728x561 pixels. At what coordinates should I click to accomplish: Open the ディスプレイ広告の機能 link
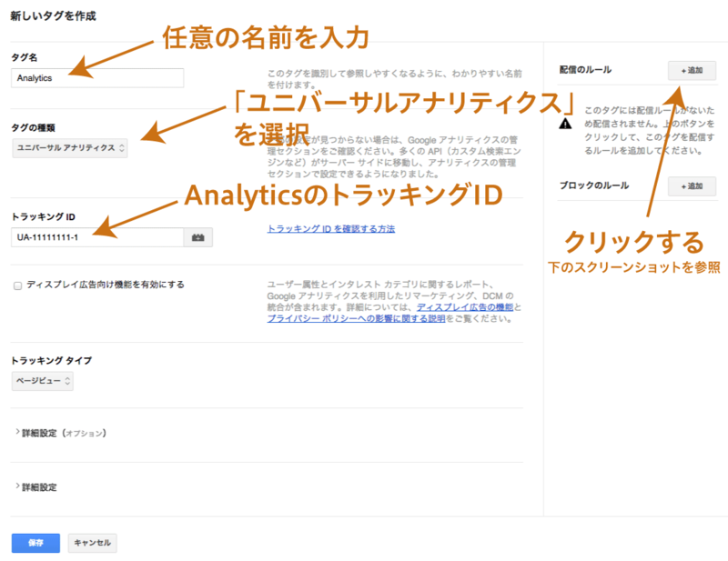click(x=465, y=307)
